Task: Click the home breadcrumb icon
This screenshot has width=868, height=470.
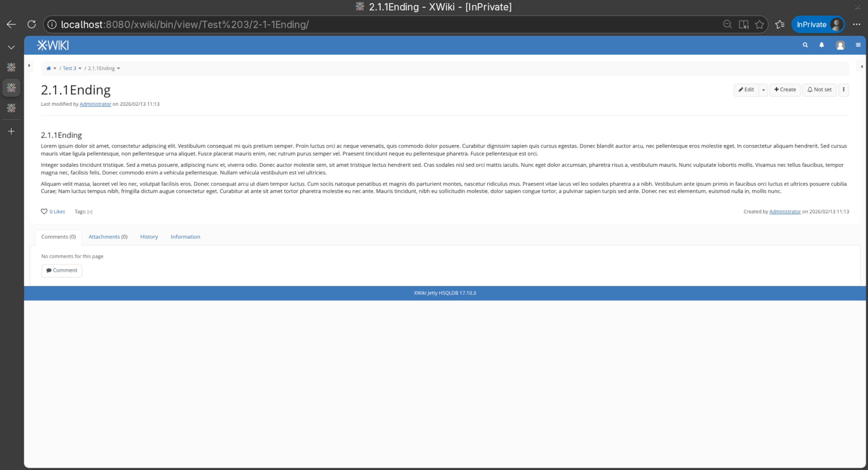Action: pos(49,68)
